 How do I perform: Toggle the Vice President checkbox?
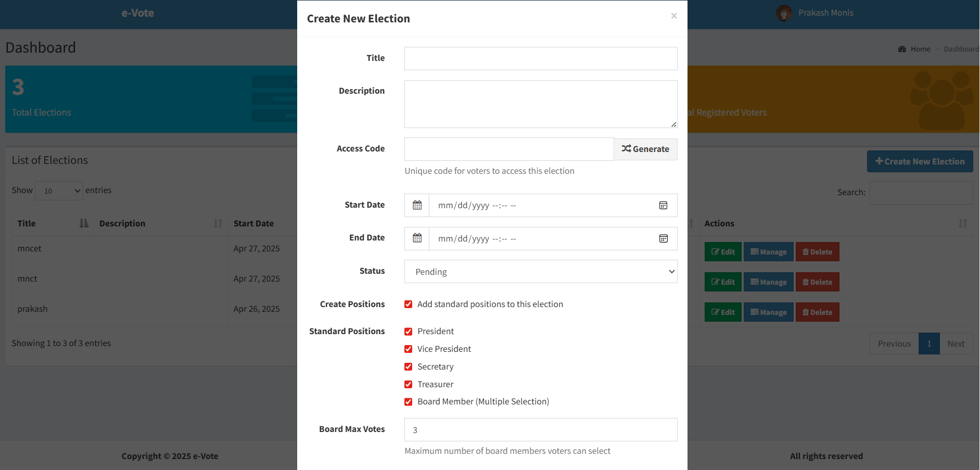tap(409, 349)
